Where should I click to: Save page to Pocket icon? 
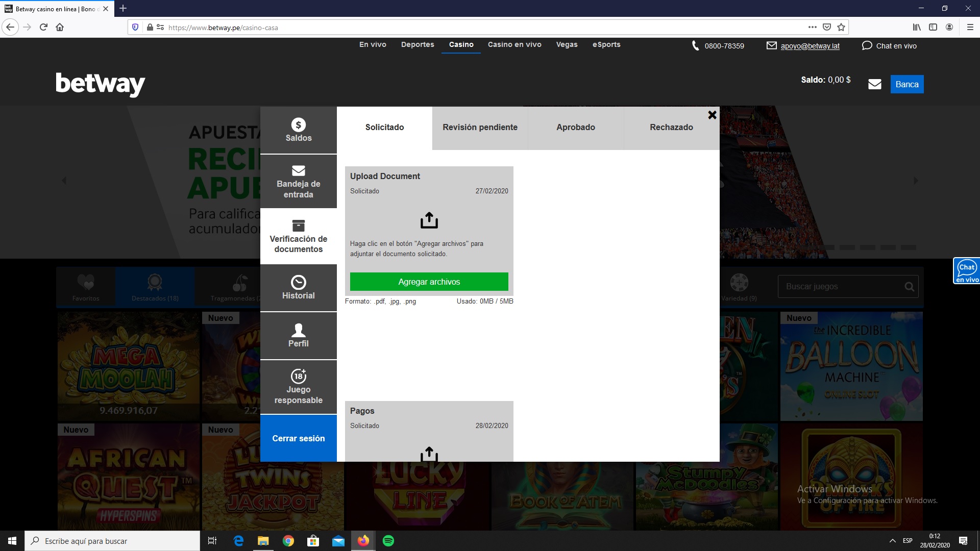pos(827,27)
